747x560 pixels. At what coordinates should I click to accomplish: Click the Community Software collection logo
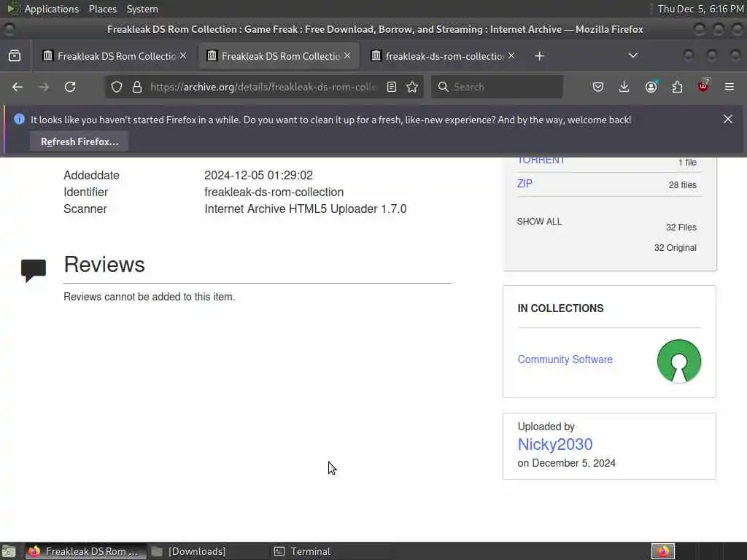[x=679, y=362]
